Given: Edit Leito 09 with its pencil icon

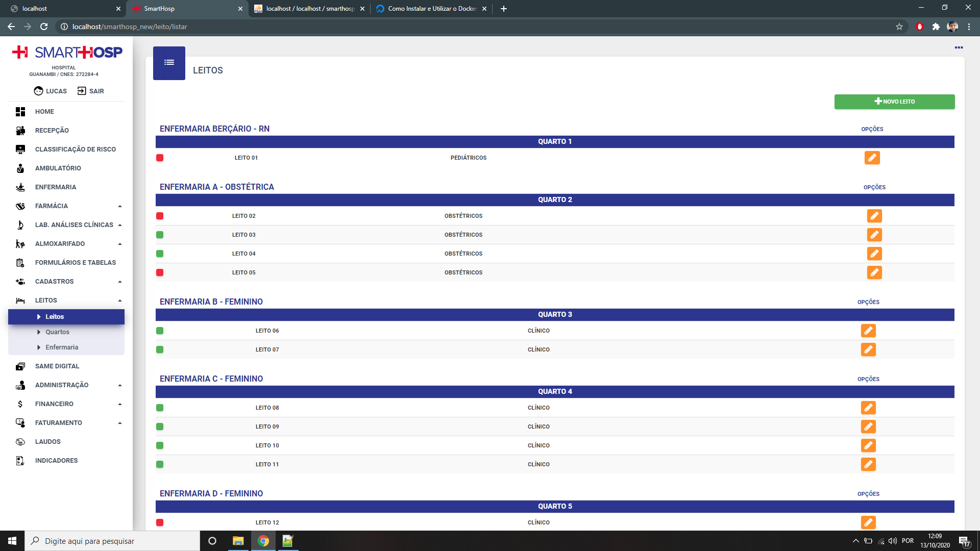Looking at the screenshot, I should pos(868,427).
